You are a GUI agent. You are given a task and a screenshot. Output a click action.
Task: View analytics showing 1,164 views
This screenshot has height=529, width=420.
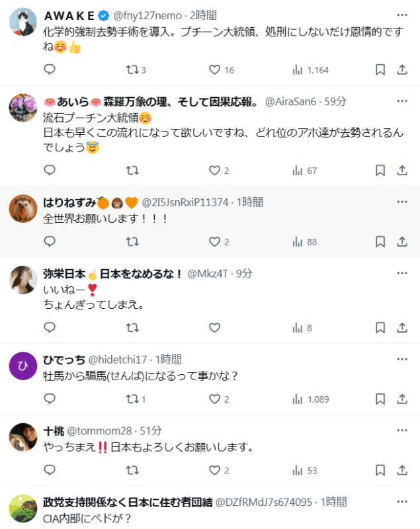310,69
